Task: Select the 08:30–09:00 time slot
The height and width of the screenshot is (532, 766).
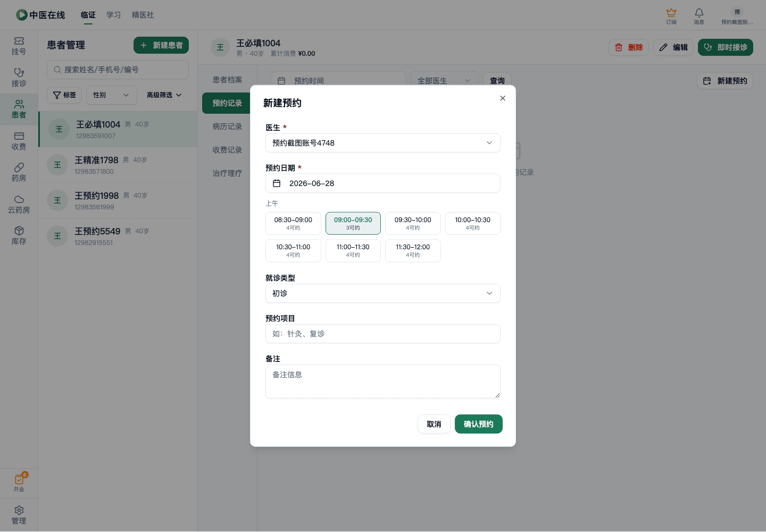Action: pyautogui.click(x=293, y=223)
